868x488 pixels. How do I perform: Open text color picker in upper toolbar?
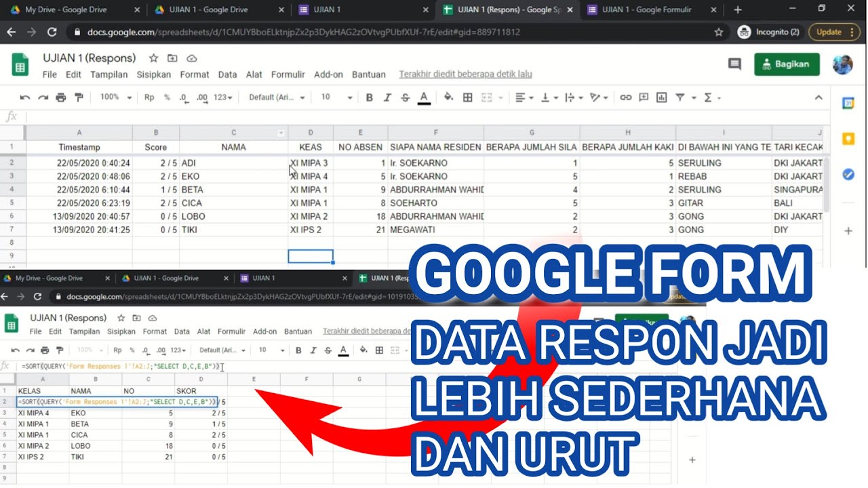425,98
